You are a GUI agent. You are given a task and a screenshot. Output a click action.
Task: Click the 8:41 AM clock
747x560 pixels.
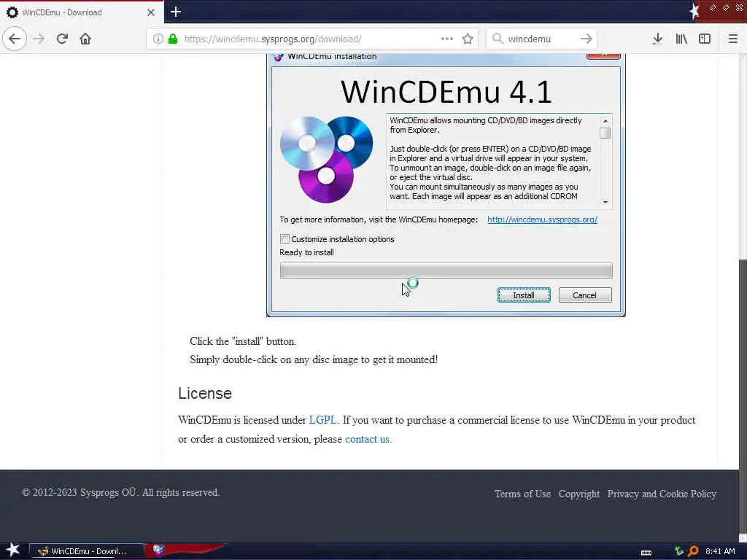[720, 551]
